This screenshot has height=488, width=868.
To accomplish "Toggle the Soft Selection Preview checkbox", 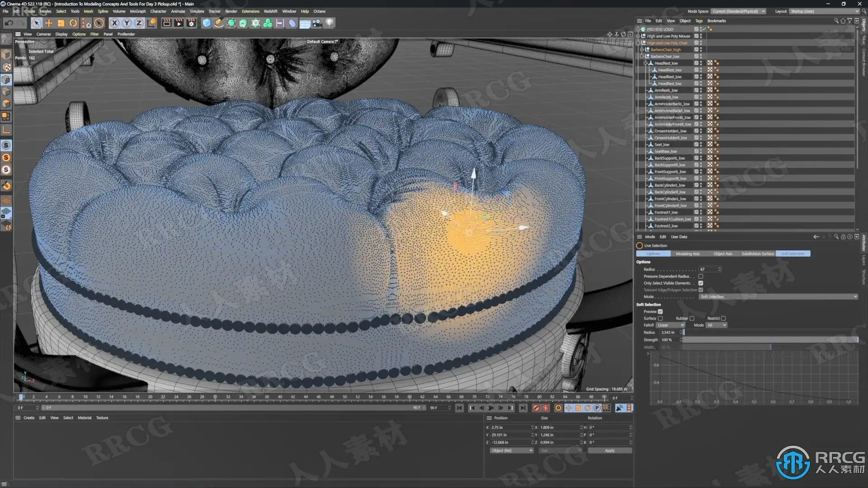I will click(660, 312).
